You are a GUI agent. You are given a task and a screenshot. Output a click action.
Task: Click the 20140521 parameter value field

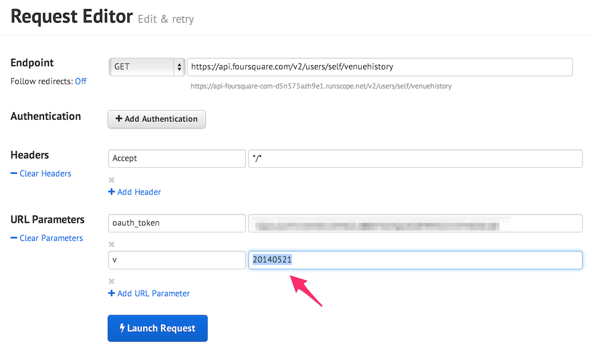coord(415,260)
